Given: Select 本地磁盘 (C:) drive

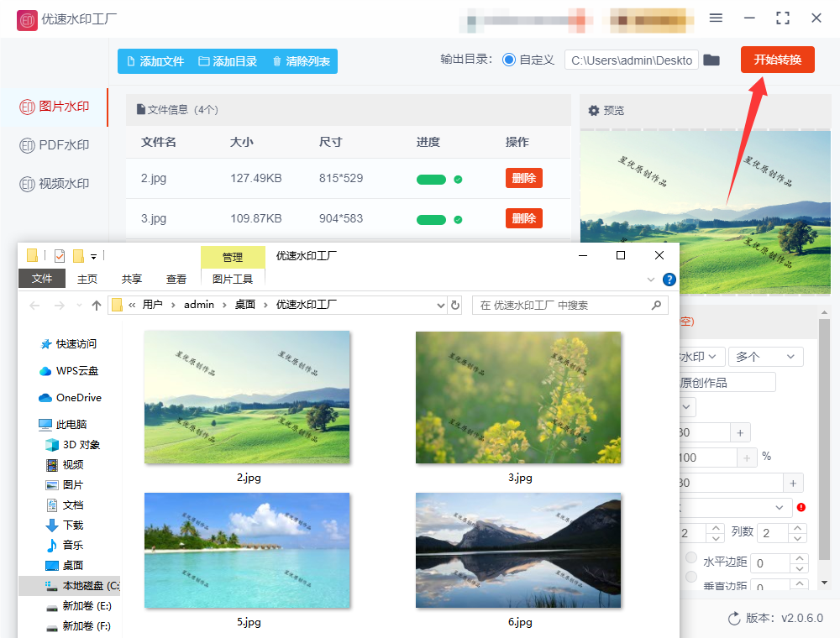Looking at the screenshot, I should pyautogui.click(x=70, y=586).
